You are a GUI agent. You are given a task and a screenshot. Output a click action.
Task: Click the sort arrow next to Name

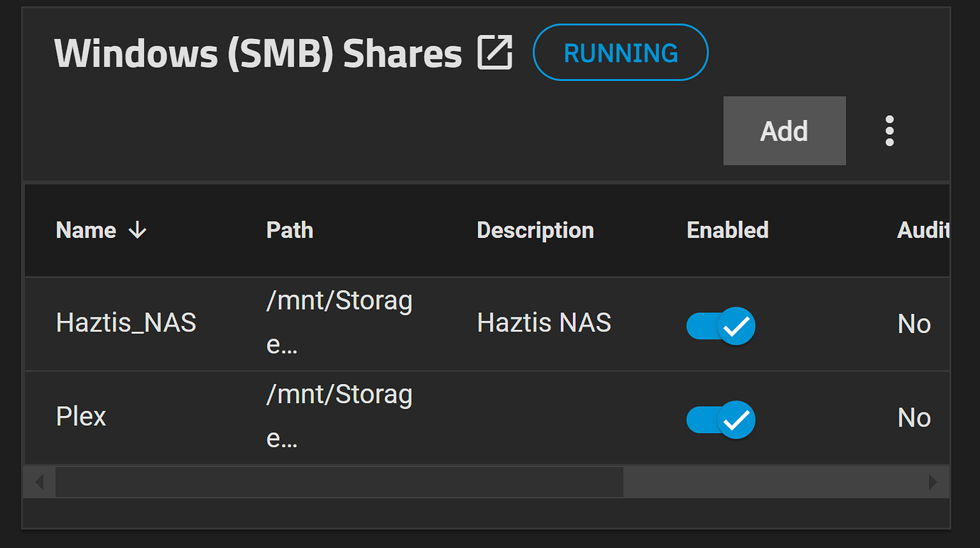coord(138,230)
